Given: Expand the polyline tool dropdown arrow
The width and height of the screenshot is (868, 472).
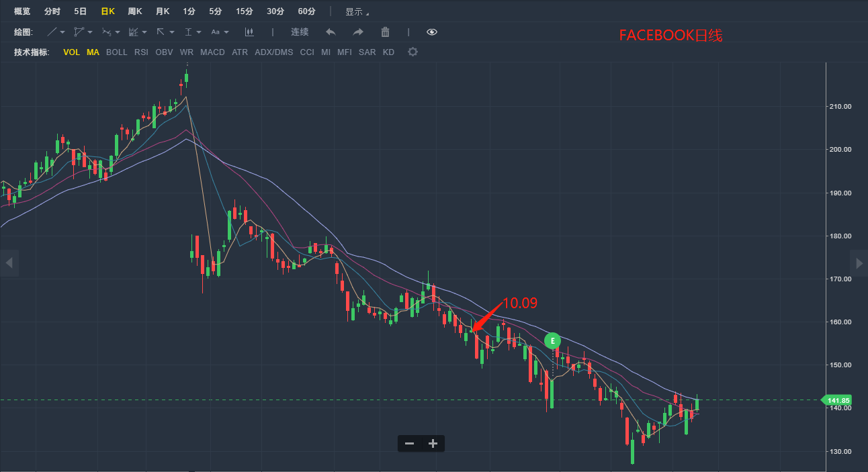Looking at the screenshot, I should [x=90, y=32].
